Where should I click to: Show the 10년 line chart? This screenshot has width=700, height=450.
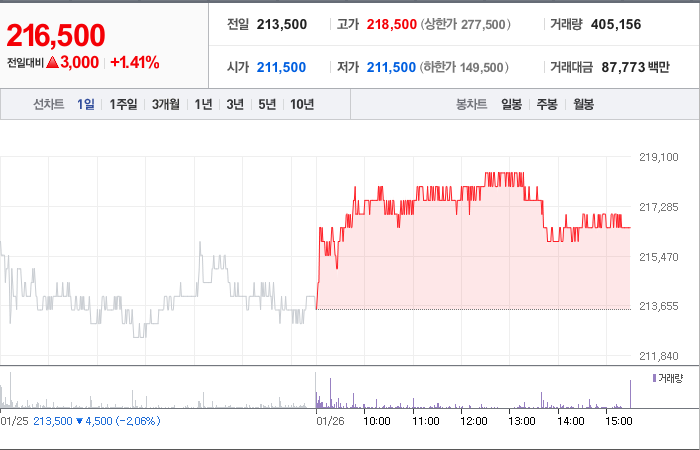point(302,104)
